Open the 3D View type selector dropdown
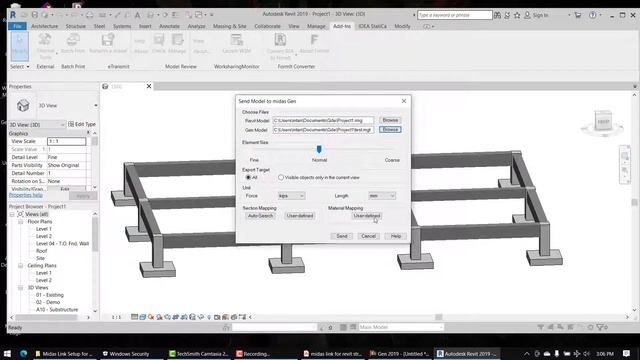This screenshot has width=640, height=360. point(96,106)
